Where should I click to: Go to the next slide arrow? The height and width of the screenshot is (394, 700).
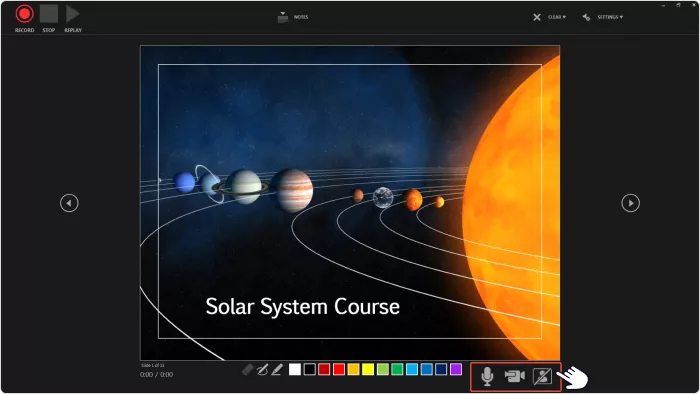[x=630, y=203]
